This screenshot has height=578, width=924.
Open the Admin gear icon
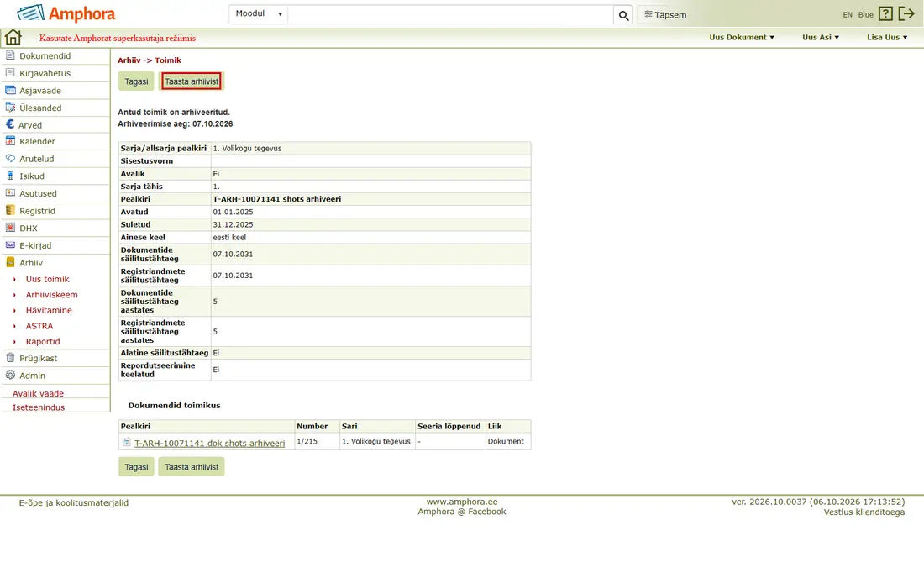point(10,375)
